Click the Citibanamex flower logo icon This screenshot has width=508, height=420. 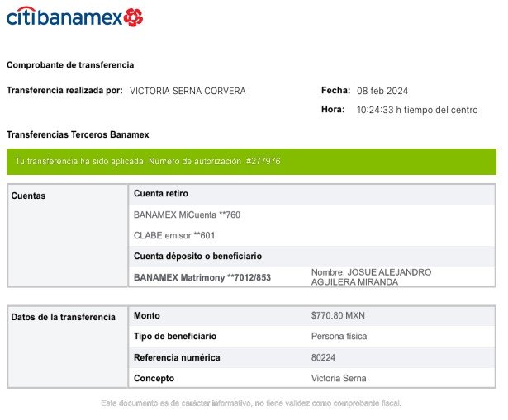point(134,17)
